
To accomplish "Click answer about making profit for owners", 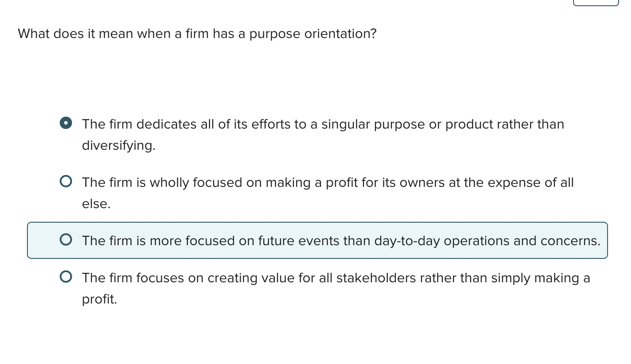I will [x=327, y=182].
